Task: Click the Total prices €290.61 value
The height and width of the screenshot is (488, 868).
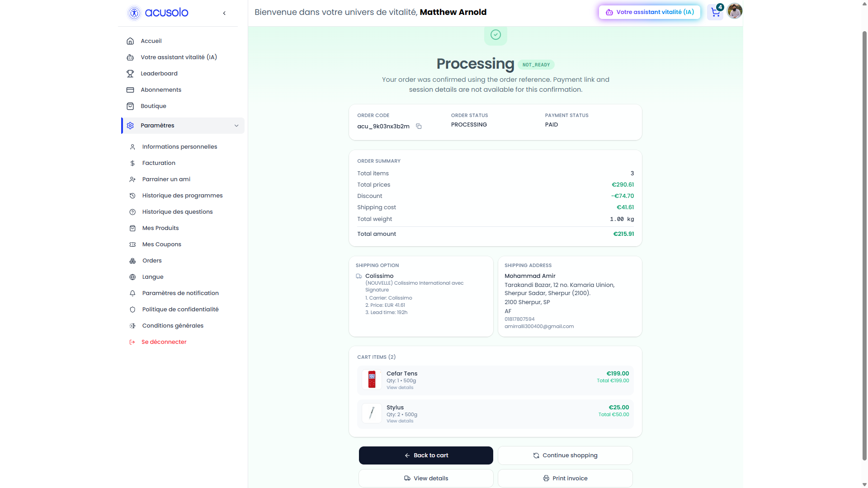Action: click(623, 185)
